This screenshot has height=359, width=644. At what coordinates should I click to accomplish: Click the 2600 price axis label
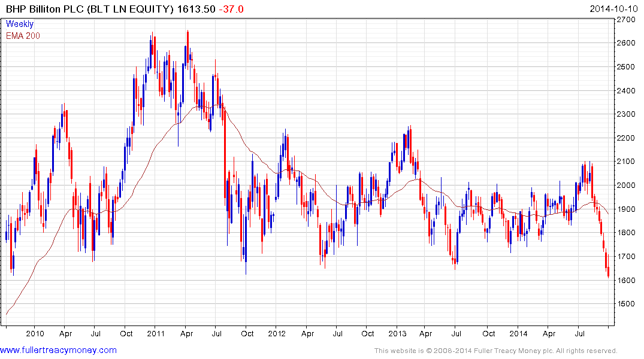tap(627, 42)
